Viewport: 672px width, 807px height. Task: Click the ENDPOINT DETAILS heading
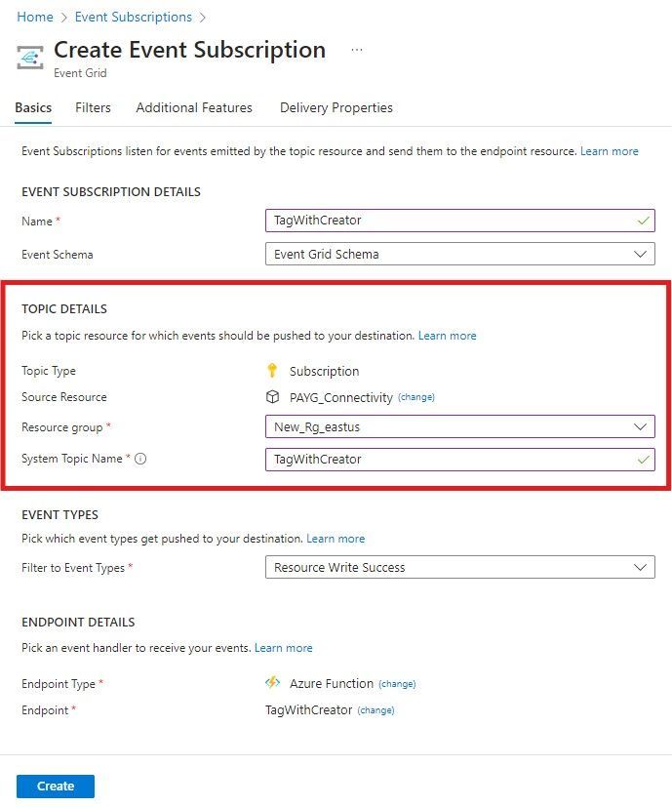[x=78, y=623]
